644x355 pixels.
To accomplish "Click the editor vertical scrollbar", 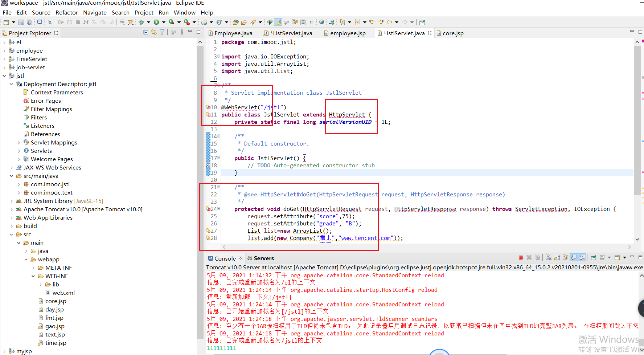I will tap(637, 120).
